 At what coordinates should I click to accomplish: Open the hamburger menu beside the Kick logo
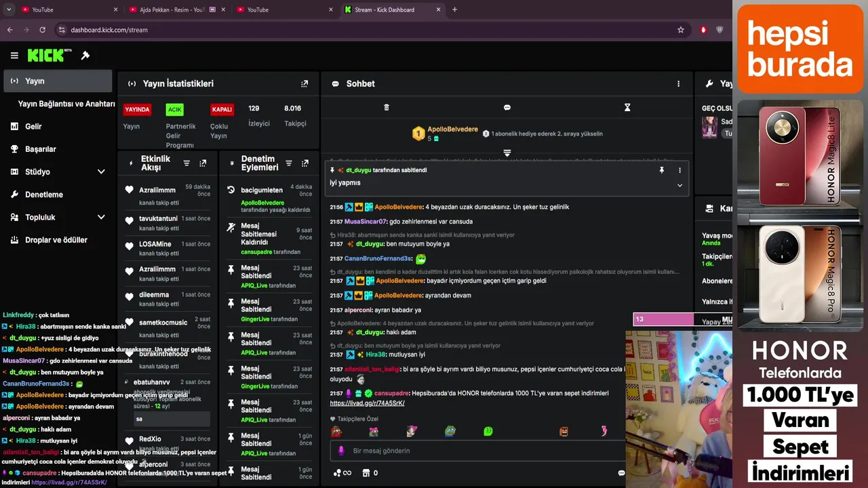tap(14, 56)
